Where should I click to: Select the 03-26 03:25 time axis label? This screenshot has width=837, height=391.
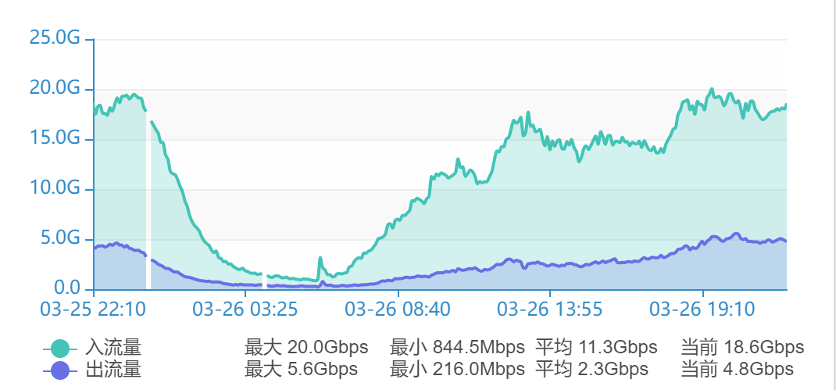pyautogui.click(x=245, y=309)
